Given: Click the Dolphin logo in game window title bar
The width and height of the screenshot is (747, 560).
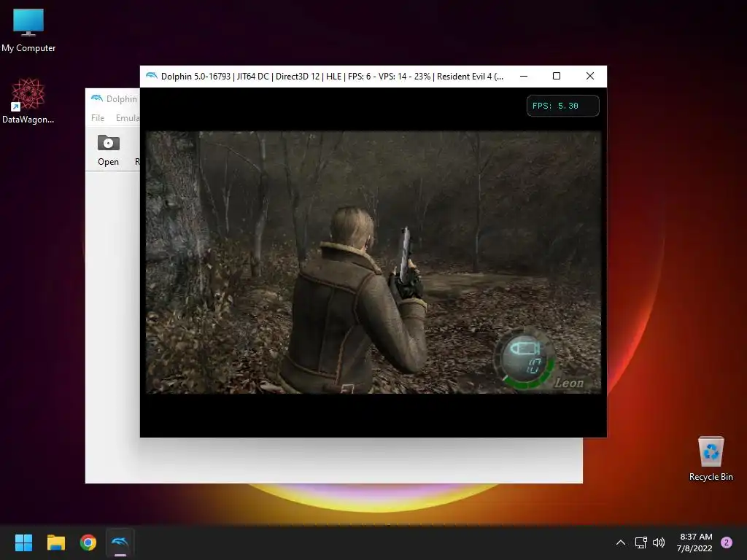Looking at the screenshot, I should (152, 76).
